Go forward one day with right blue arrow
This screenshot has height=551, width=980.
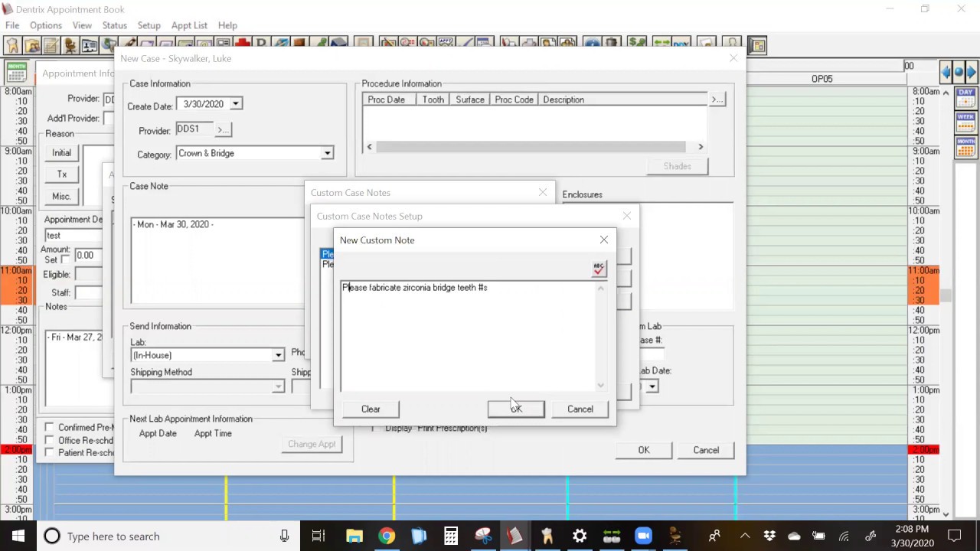pyautogui.click(x=971, y=73)
